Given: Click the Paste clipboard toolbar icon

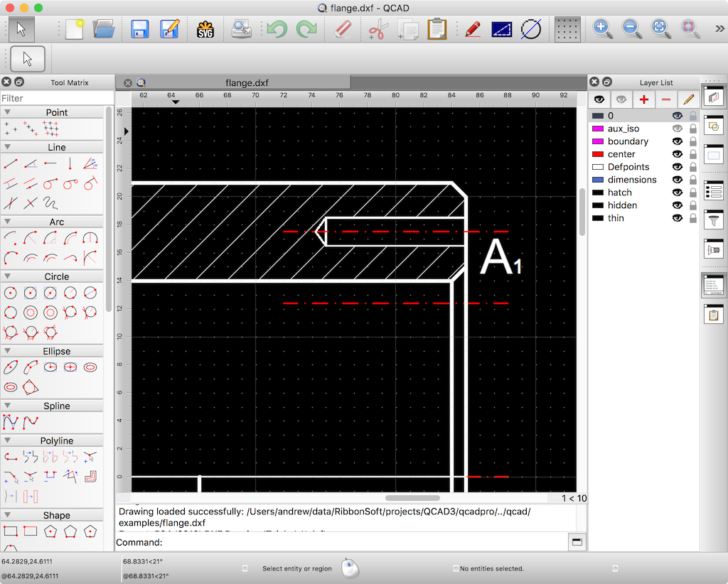Looking at the screenshot, I should pos(437,29).
